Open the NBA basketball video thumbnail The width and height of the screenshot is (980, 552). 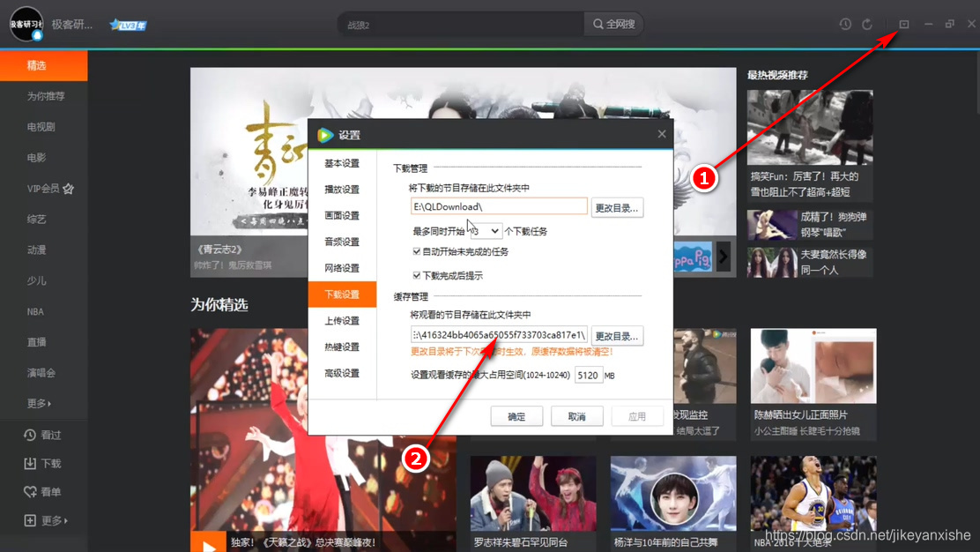tap(813, 493)
